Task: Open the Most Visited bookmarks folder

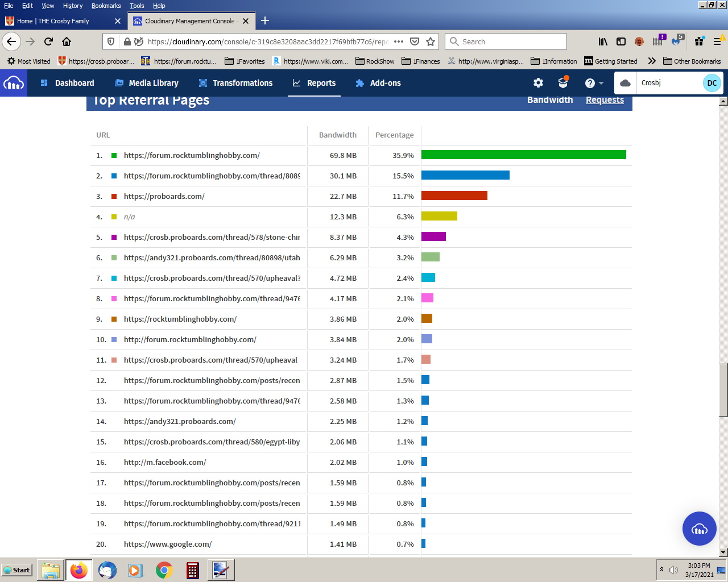Action: 28,61
